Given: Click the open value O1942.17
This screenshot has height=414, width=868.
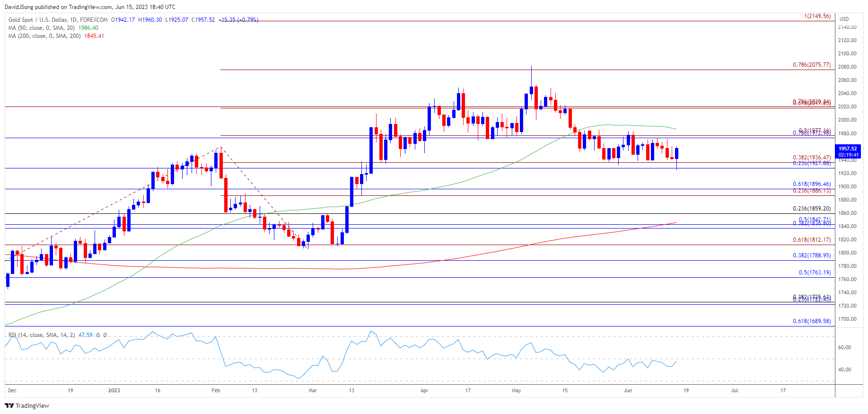Looking at the screenshot, I should 123,20.
